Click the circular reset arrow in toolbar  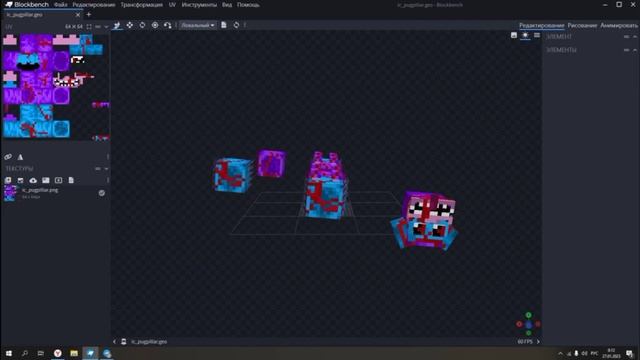point(236,25)
